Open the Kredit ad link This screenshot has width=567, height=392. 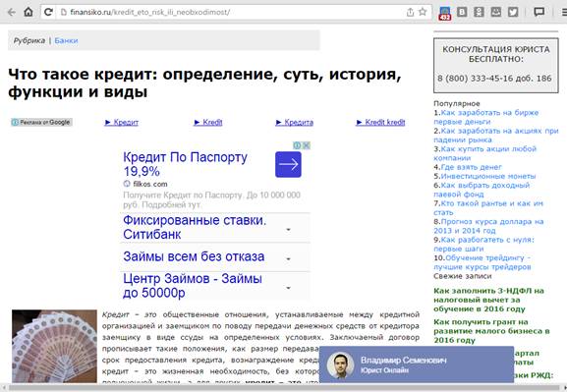[208, 122]
